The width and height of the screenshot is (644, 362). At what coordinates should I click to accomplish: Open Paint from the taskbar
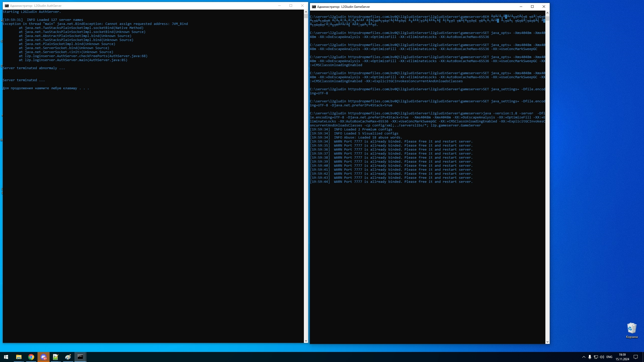point(68,357)
